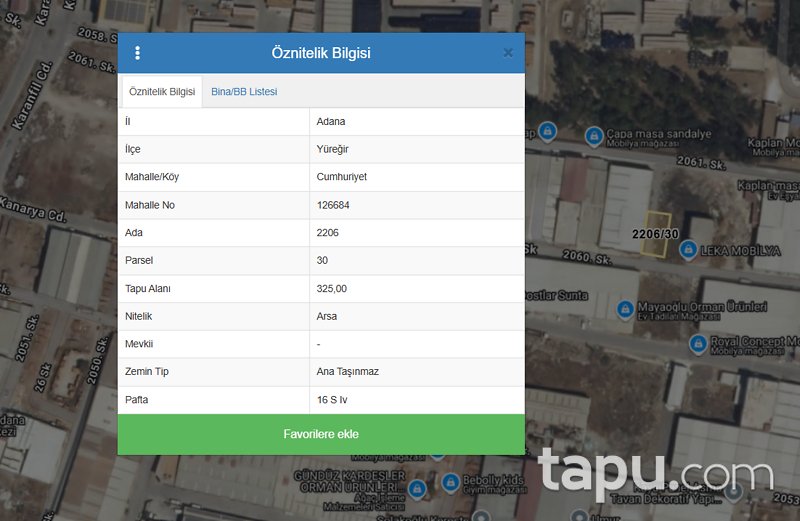Image resolution: width=800 pixels, height=521 pixels.
Task: Open the three-dot menu in dialog header
Action: point(137,53)
